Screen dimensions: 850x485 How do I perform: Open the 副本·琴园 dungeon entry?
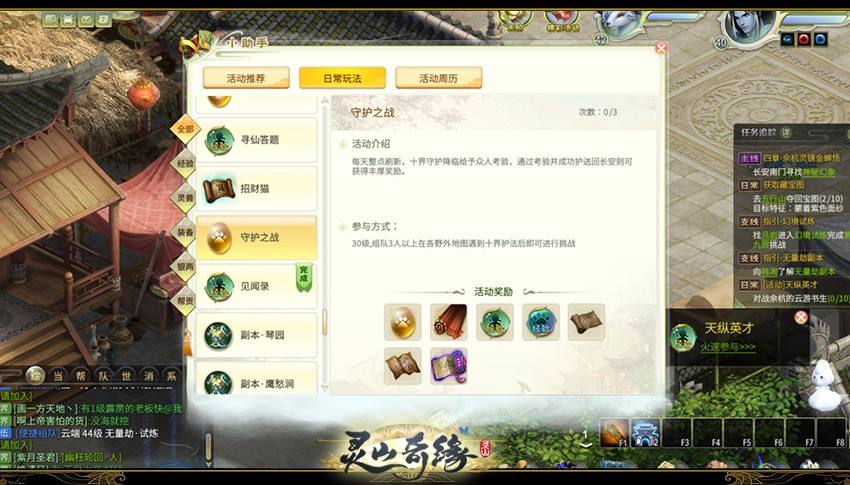256,335
